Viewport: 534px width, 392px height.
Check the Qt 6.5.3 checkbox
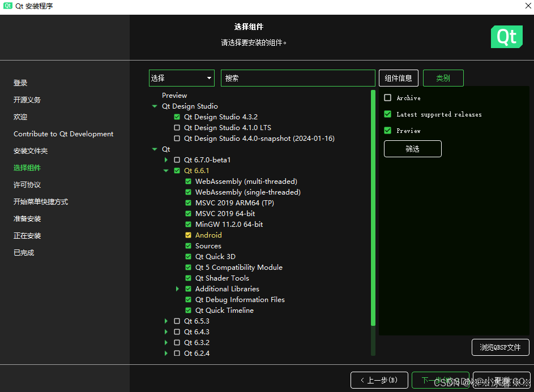coord(177,321)
